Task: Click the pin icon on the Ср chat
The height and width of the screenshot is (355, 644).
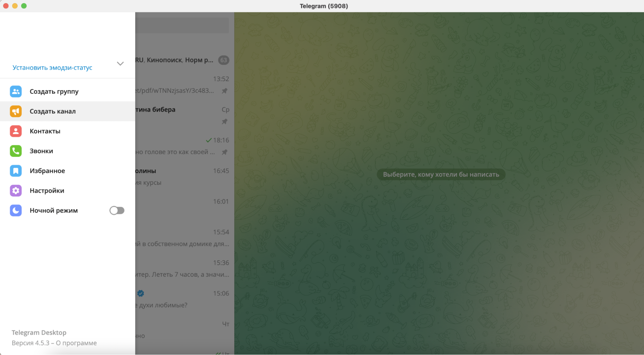Action: (x=225, y=121)
